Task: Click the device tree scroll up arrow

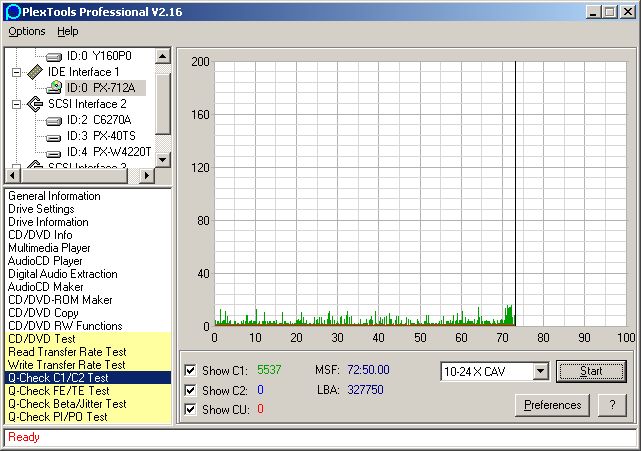Action: [163, 56]
